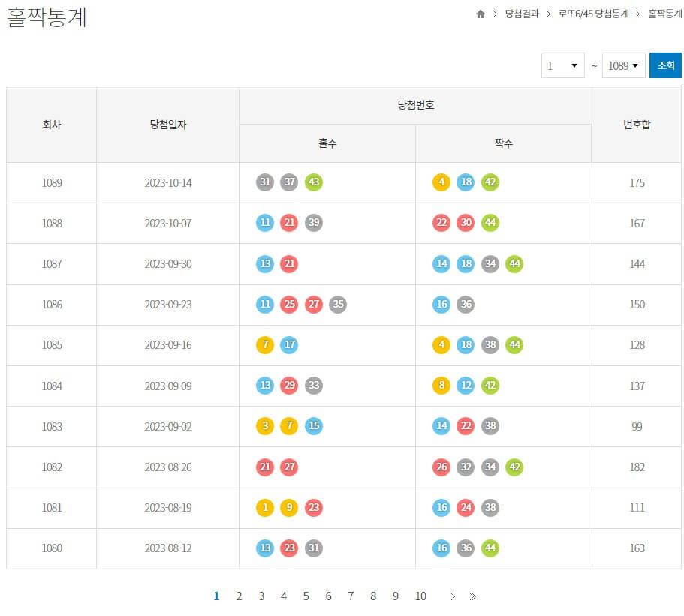Click ball 43 in round 1089
The image size is (684, 616).
point(314,182)
